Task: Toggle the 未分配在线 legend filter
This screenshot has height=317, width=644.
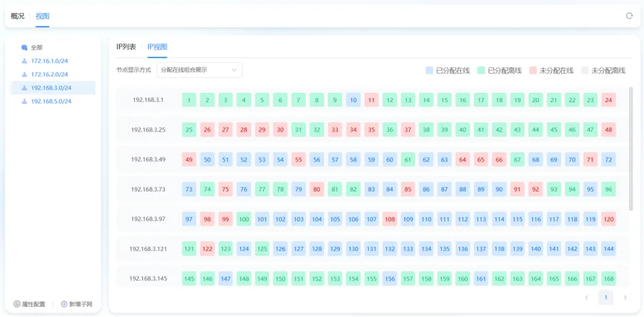Action: tap(551, 70)
